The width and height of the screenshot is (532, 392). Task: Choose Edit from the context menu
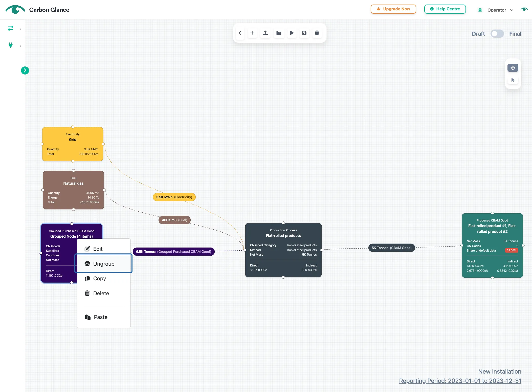(x=104, y=249)
